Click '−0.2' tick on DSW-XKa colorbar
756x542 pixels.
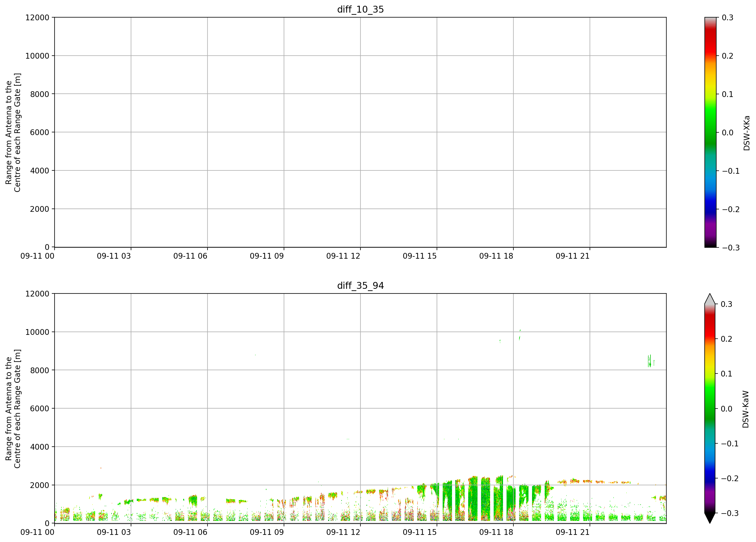pos(731,209)
